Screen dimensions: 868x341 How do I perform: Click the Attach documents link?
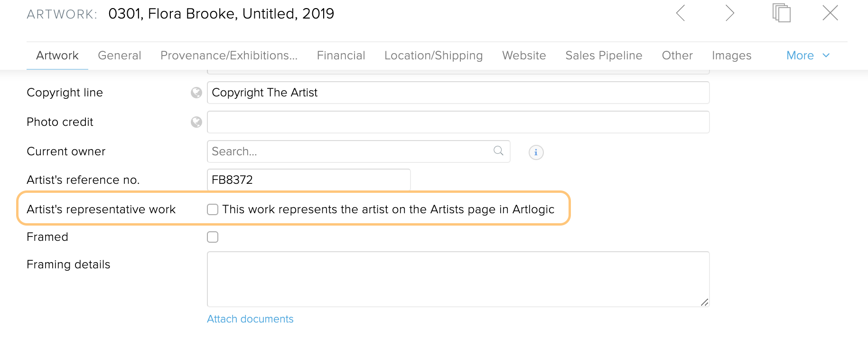click(x=250, y=319)
